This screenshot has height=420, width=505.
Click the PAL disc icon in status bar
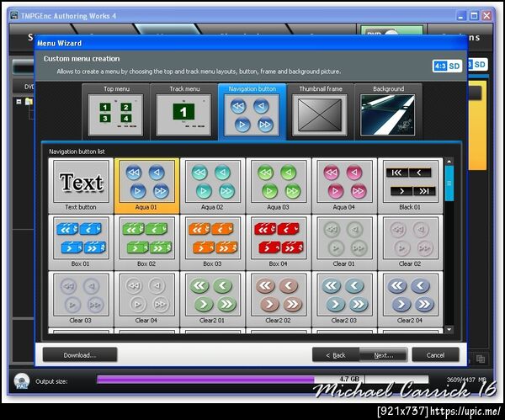[x=22, y=381]
